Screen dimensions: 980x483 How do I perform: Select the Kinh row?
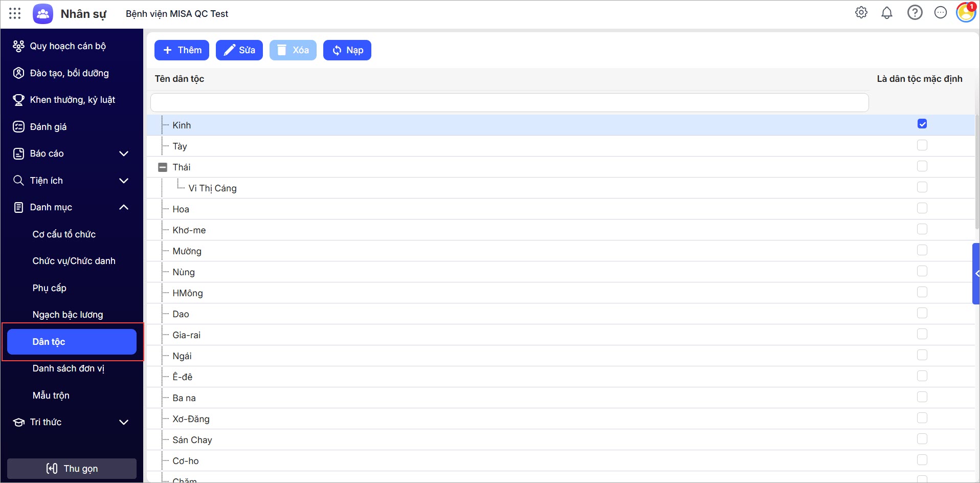[561, 125]
